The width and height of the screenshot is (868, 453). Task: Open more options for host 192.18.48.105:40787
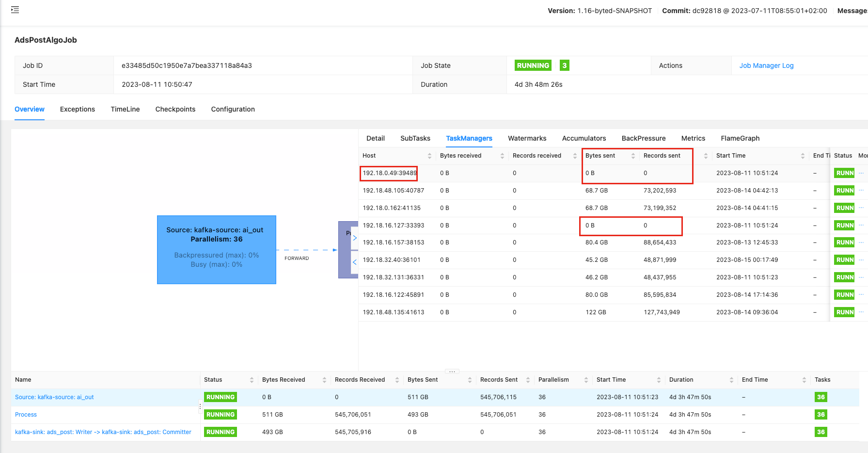tap(861, 191)
